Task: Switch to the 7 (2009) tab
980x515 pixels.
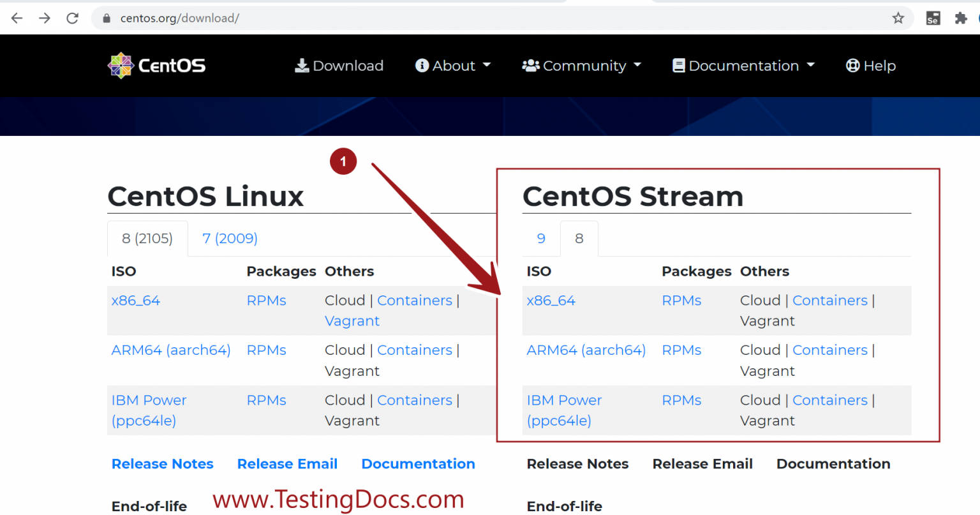Action: pos(230,239)
